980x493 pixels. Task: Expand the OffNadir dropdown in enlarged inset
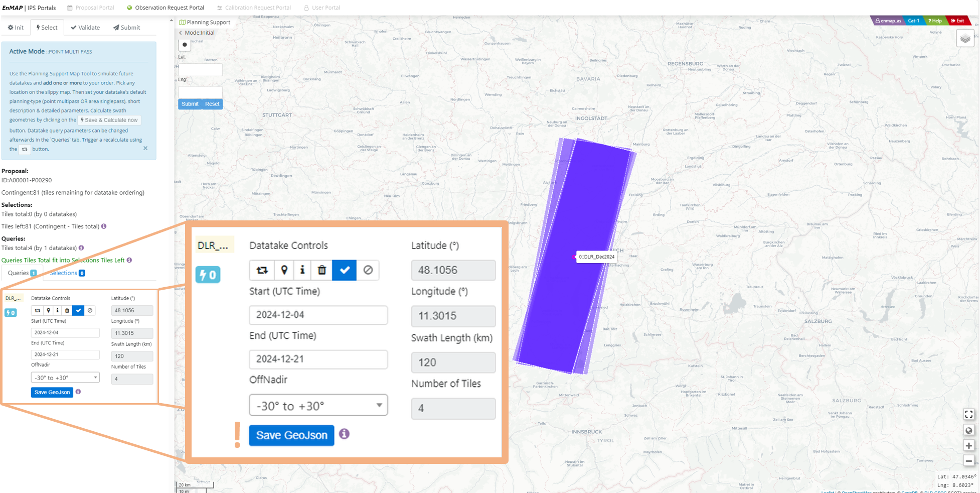coord(318,406)
